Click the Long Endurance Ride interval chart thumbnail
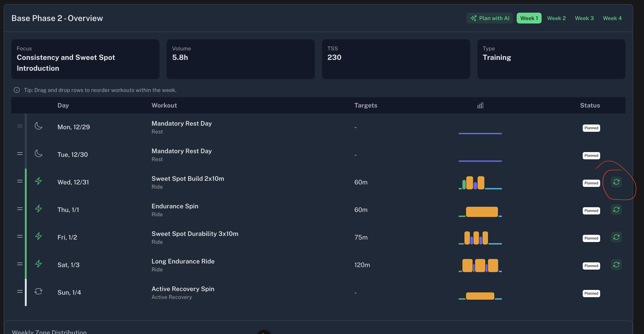644x334 pixels. click(x=480, y=265)
